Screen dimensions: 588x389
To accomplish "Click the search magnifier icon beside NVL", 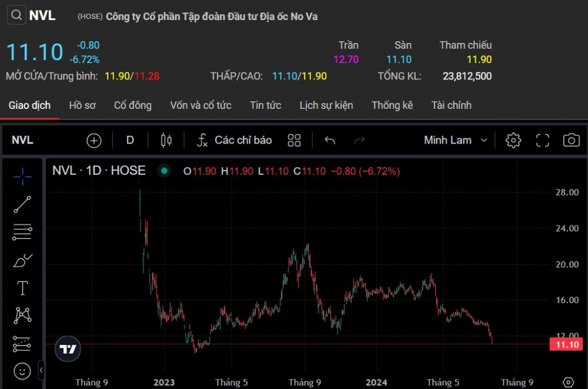I will [x=16, y=15].
